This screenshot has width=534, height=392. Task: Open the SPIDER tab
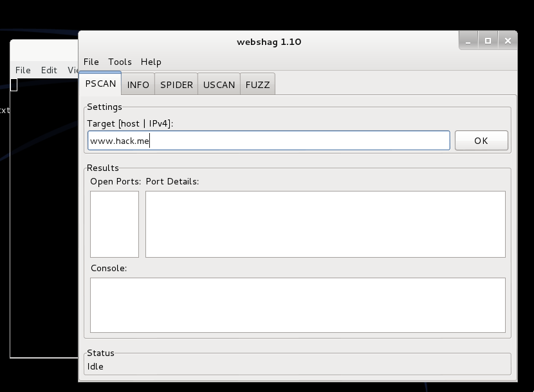[x=176, y=84]
